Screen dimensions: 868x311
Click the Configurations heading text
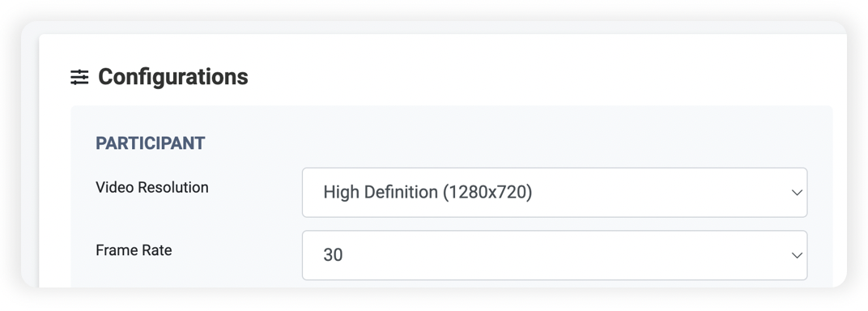172,78
